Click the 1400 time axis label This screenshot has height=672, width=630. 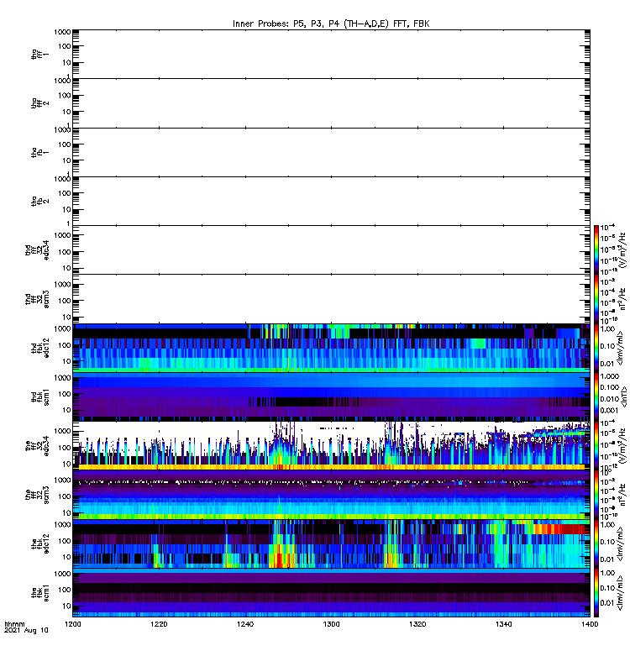coord(590,624)
